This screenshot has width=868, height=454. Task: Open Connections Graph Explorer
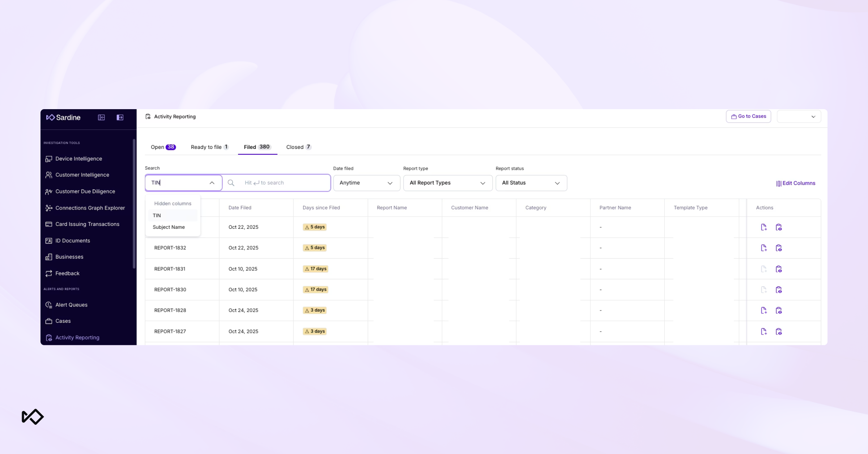point(90,208)
